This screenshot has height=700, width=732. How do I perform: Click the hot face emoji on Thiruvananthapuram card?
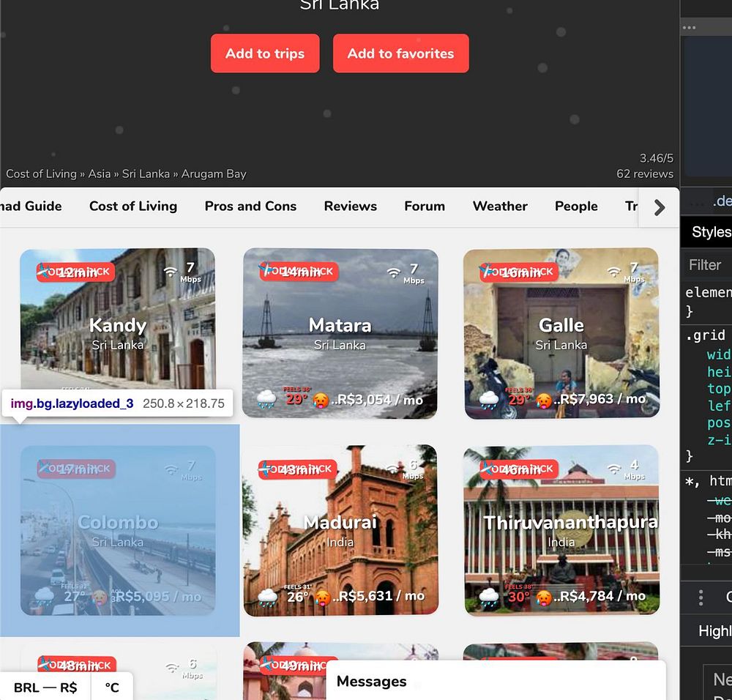click(x=544, y=597)
